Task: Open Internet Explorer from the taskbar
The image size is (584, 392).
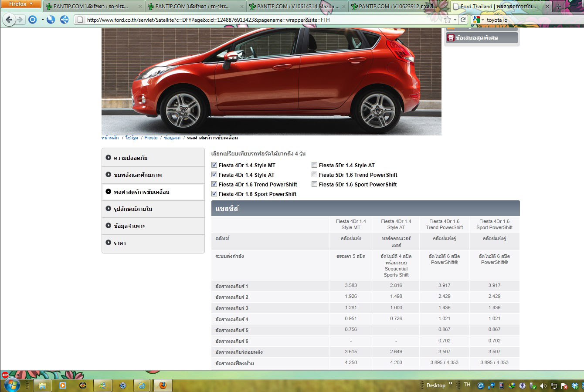Action: (x=142, y=385)
